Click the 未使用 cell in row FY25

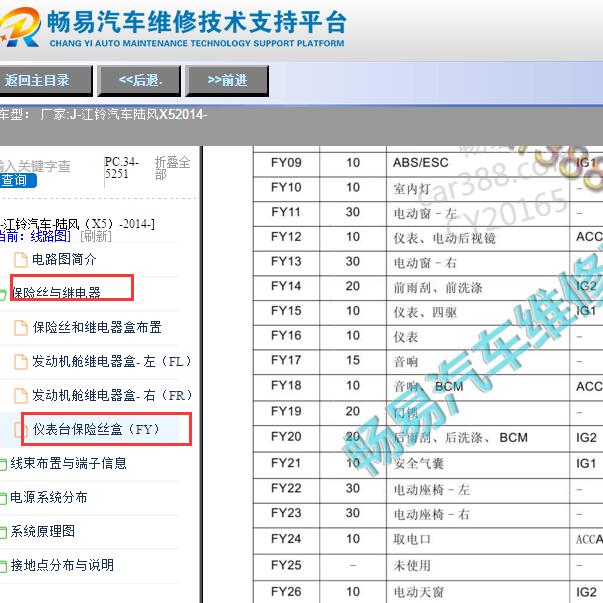478,566
